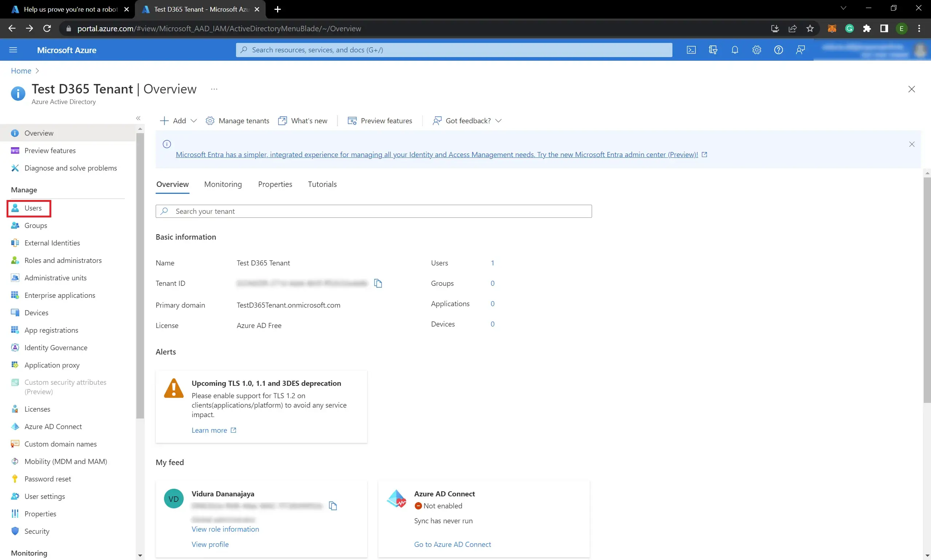Open the notifications bell
The image size is (931, 560).
click(735, 50)
